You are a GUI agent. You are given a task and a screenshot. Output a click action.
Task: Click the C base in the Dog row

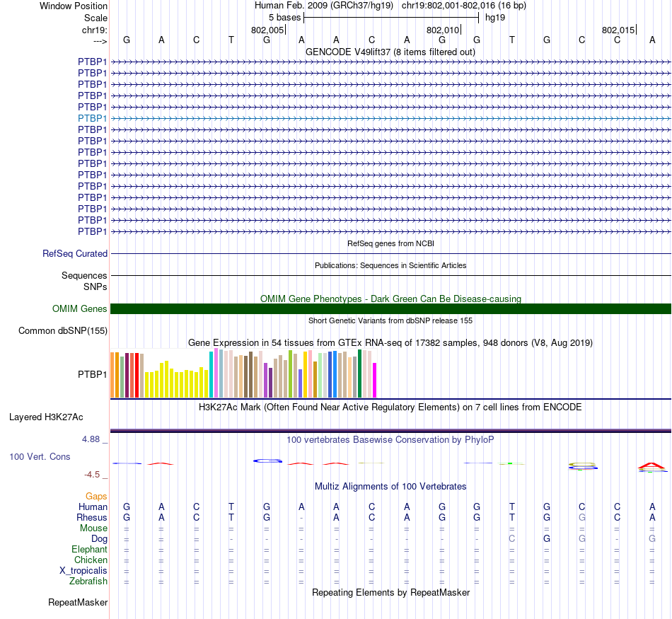(511, 538)
